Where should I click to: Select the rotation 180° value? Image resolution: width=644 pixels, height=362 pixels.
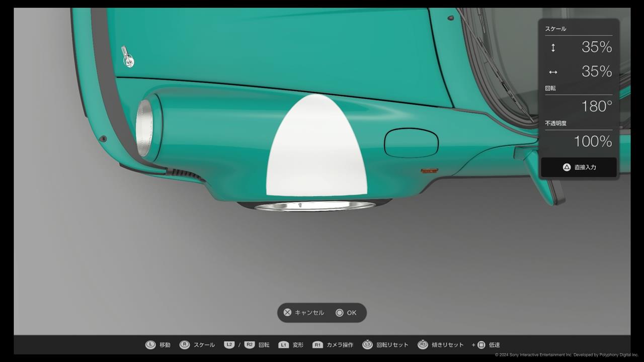pyautogui.click(x=597, y=106)
